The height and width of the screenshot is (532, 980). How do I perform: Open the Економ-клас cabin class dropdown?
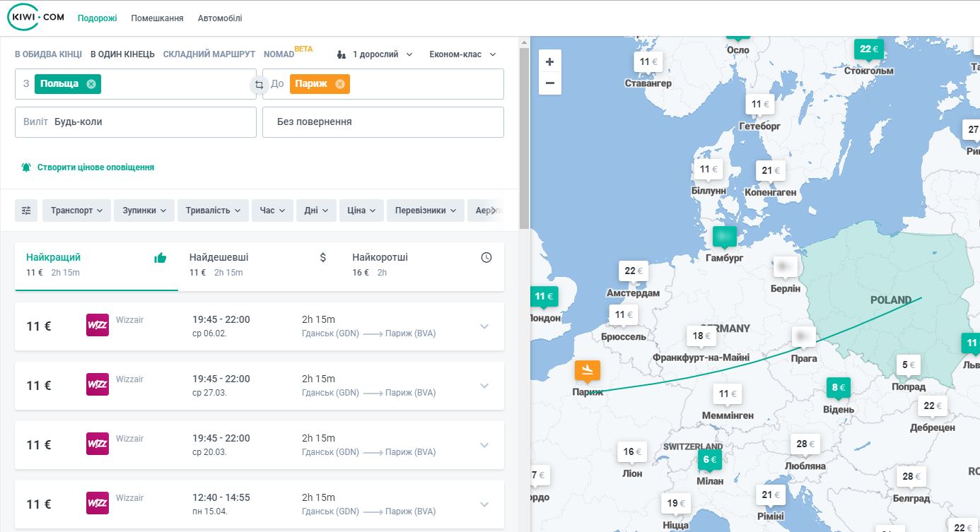coord(463,54)
